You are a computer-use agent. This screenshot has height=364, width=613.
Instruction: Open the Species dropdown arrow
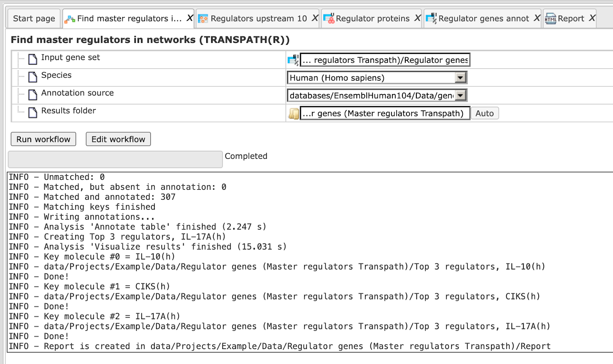pyautogui.click(x=461, y=78)
